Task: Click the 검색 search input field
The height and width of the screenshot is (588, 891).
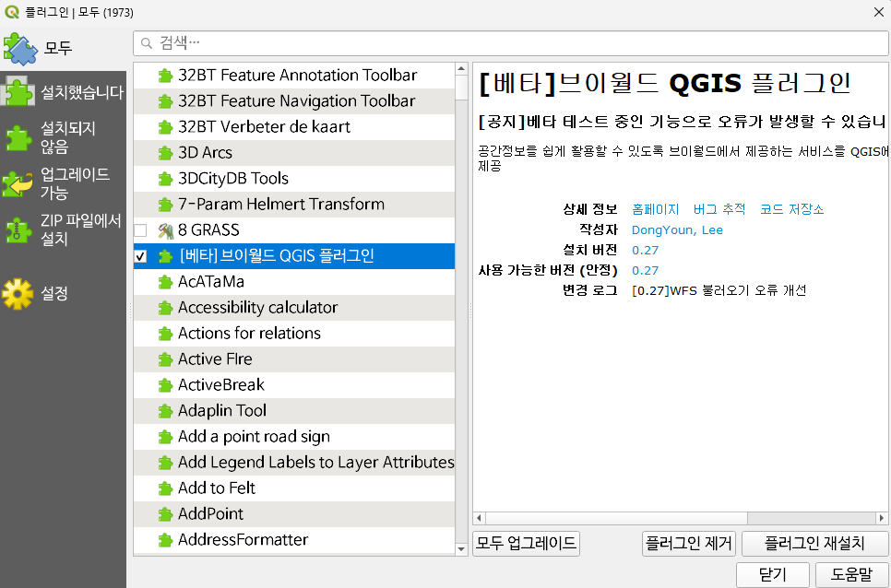Action: point(511,43)
